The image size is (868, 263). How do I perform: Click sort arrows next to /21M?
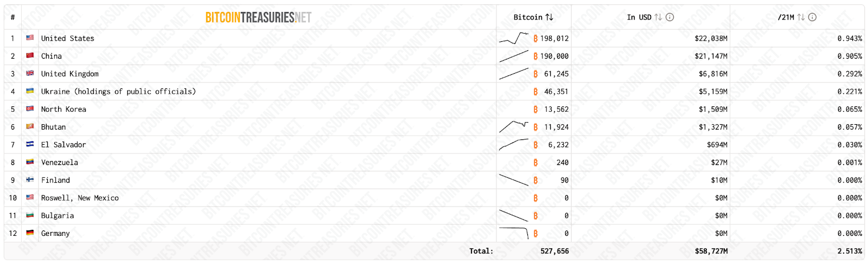(801, 17)
